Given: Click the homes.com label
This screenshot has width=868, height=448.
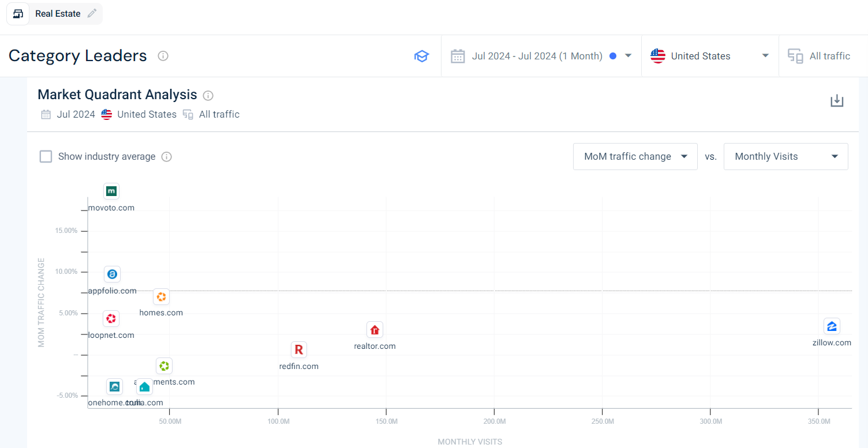Looking at the screenshot, I should tap(161, 313).
